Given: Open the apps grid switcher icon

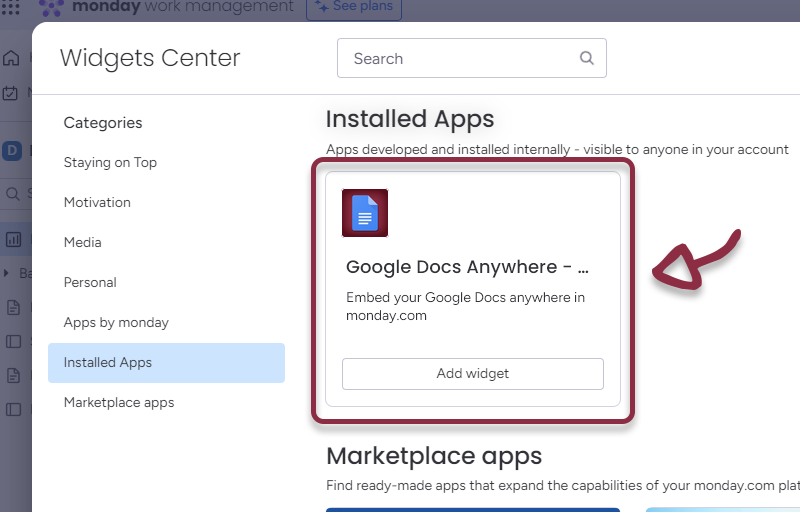Looking at the screenshot, I should (x=11, y=7).
